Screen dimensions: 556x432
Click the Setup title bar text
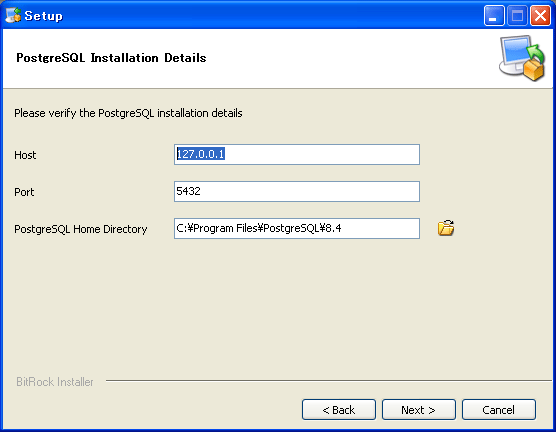pyautogui.click(x=44, y=16)
